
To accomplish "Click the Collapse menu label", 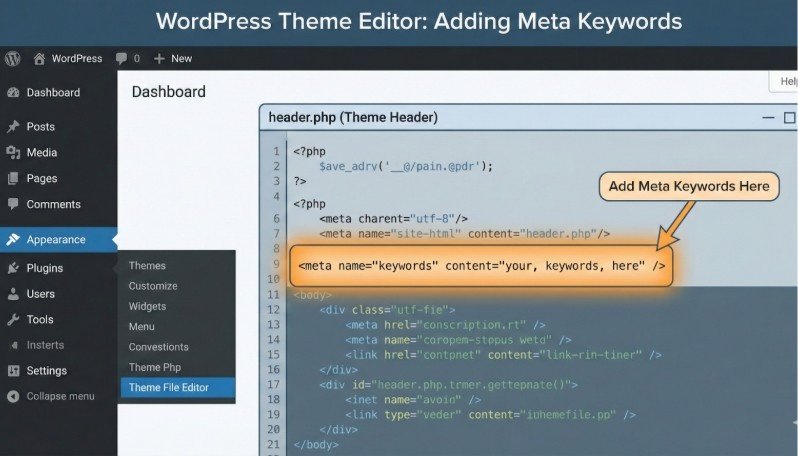I will pos(61,396).
